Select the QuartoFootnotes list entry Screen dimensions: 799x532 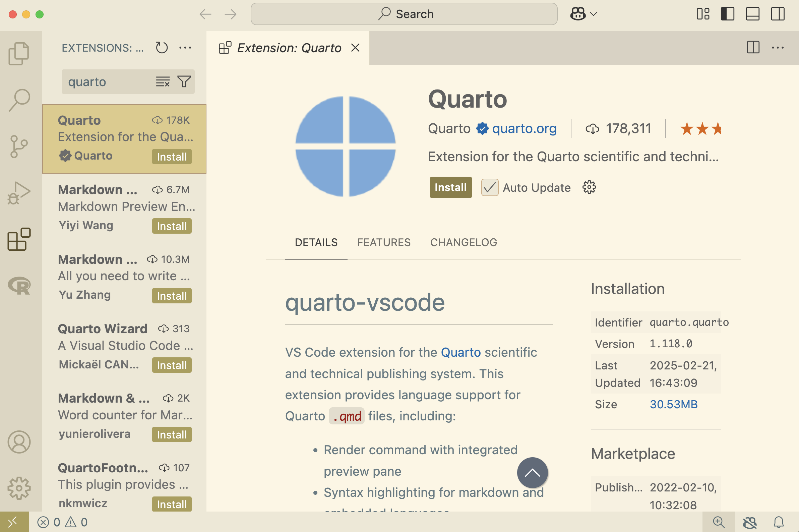(124, 482)
